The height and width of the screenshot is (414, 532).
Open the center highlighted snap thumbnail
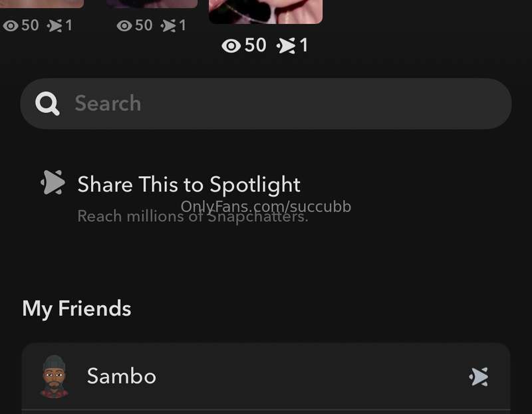[x=265, y=11]
